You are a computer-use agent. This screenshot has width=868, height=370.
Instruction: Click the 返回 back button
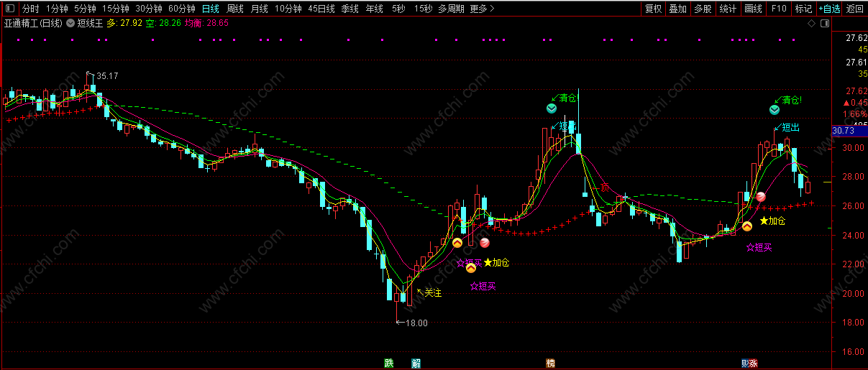[x=854, y=9]
